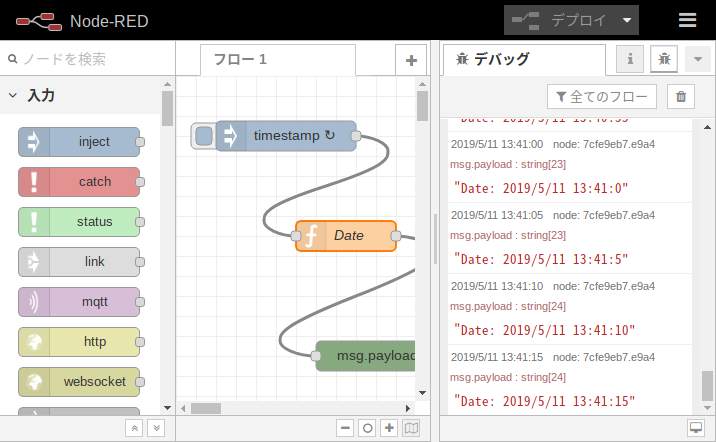Click the info tab icon in sidebar

point(630,59)
